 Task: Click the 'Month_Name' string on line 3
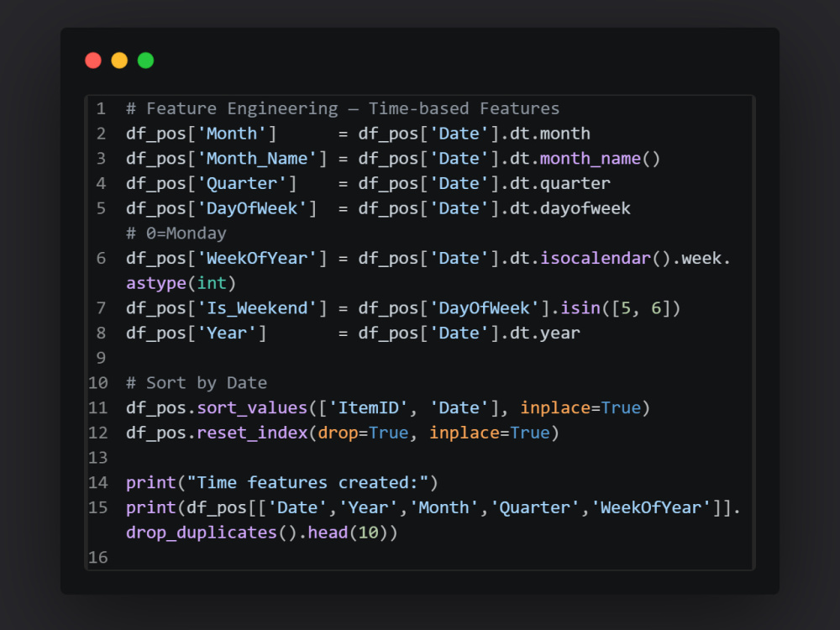[257, 159]
